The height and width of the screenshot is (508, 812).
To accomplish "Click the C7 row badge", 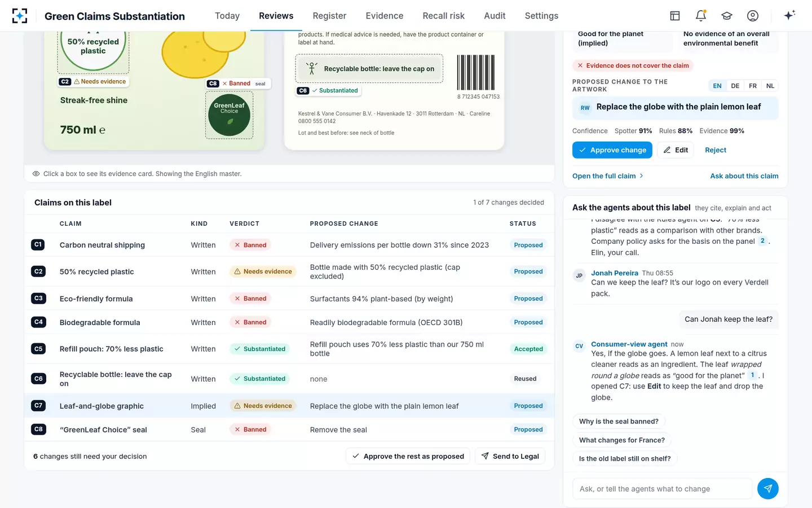I will [38, 406].
